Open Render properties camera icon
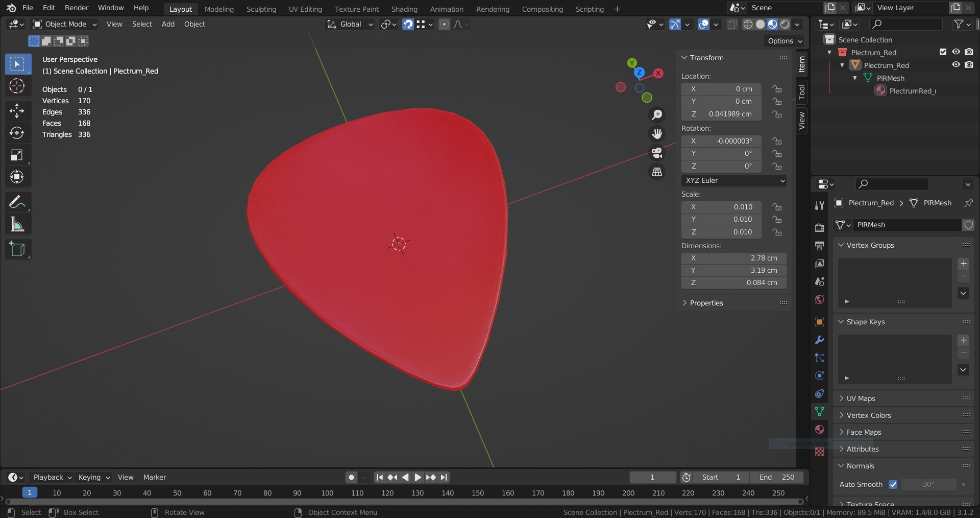The height and width of the screenshot is (518, 980). click(x=820, y=228)
